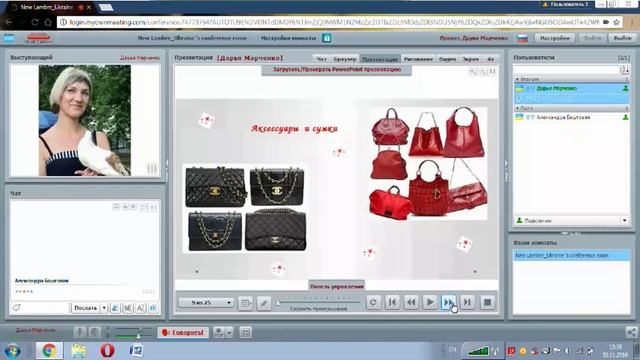Screen dimensions: 640x360
Task: Click 'Загрузить/Проиграть PowerPoint презентацию' button
Action: click(336, 70)
